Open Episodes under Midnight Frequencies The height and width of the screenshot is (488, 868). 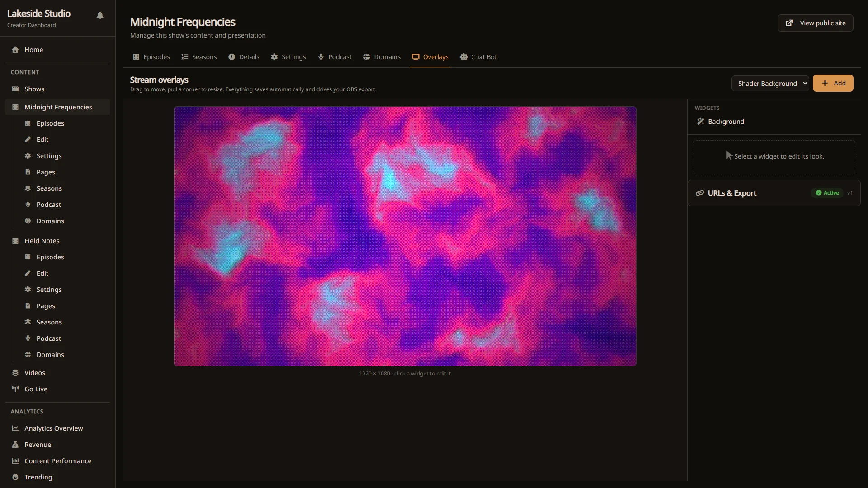click(50, 123)
